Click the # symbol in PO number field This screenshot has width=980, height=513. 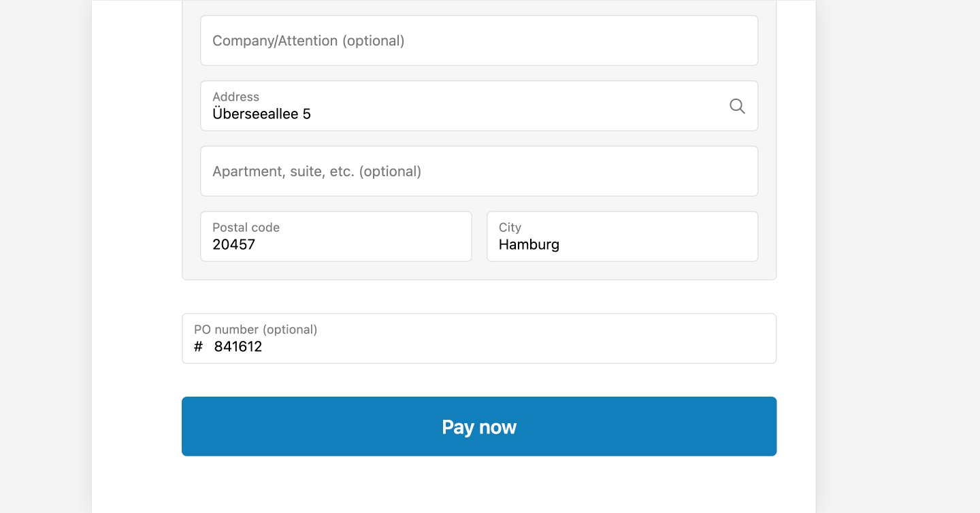point(197,347)
